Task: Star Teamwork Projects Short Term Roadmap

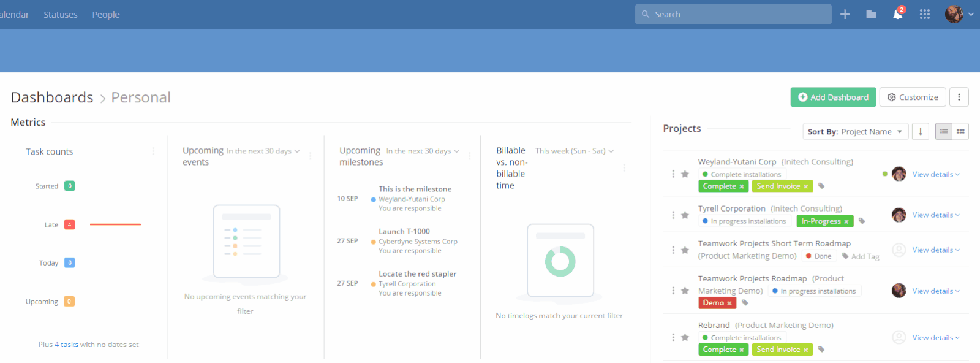Action: click(685, 250)
